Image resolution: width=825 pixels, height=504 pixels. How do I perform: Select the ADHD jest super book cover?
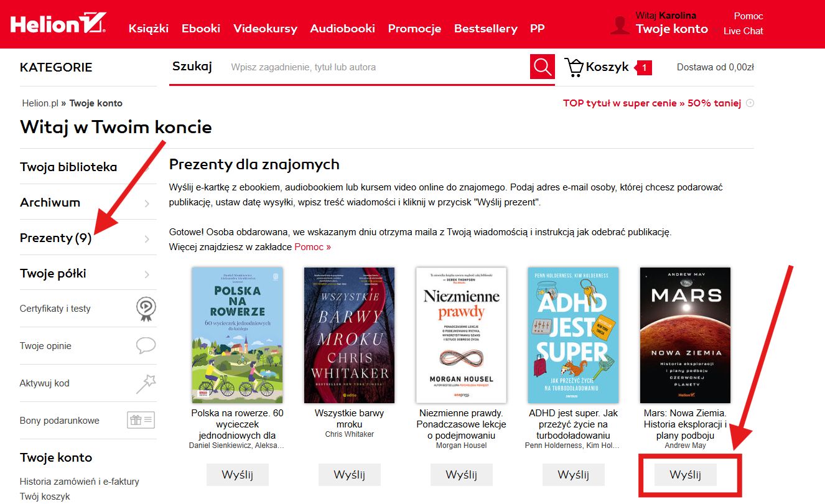coord(573,335)
